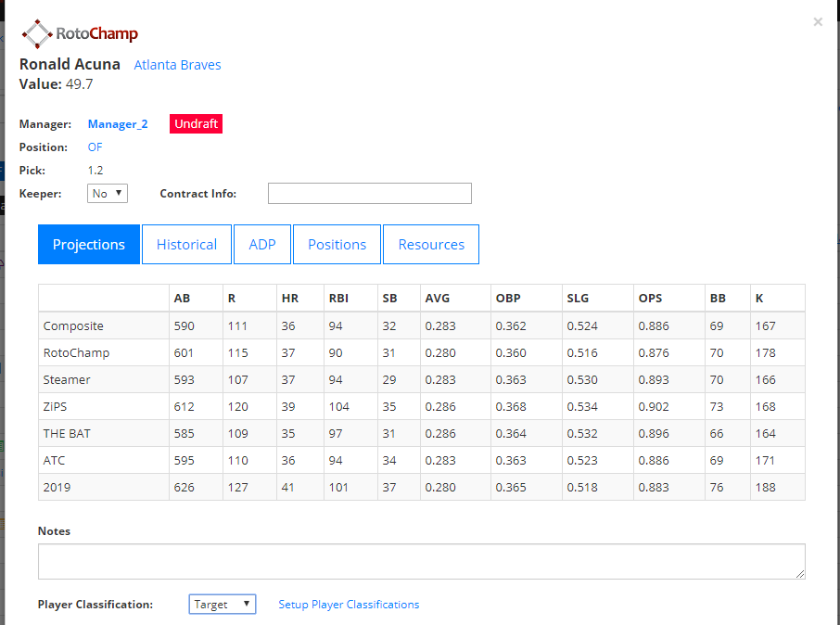Click the 2019 runs value 127

[237, 487]
